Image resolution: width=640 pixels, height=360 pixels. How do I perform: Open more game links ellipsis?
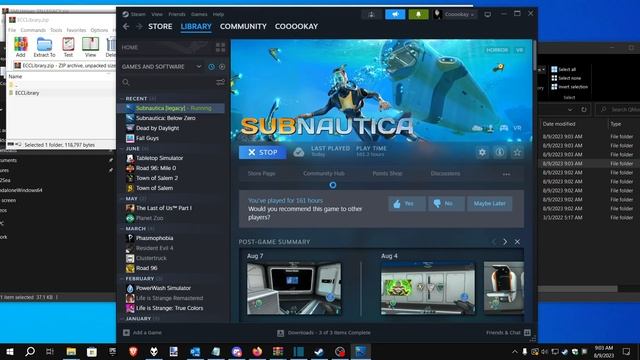coord(506,174)
